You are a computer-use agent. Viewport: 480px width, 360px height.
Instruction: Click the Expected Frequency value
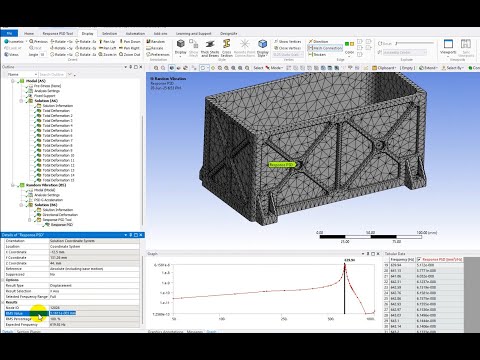(94, 325)
